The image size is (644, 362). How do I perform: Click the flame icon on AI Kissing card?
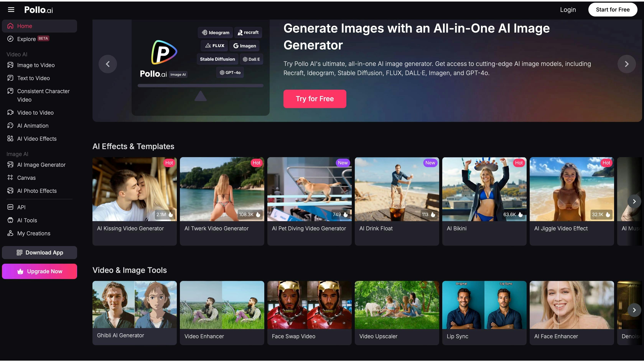coord(171,215)
